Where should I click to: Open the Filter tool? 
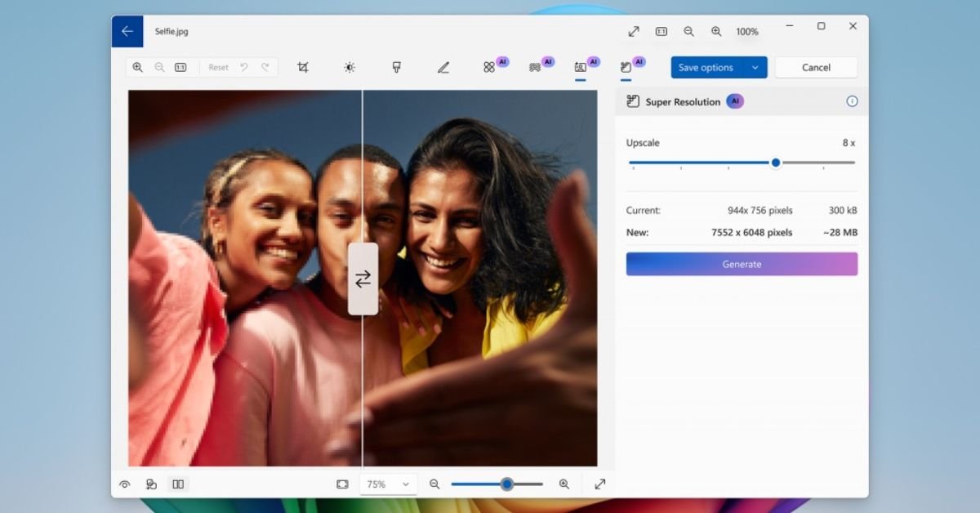click(397, 66)
